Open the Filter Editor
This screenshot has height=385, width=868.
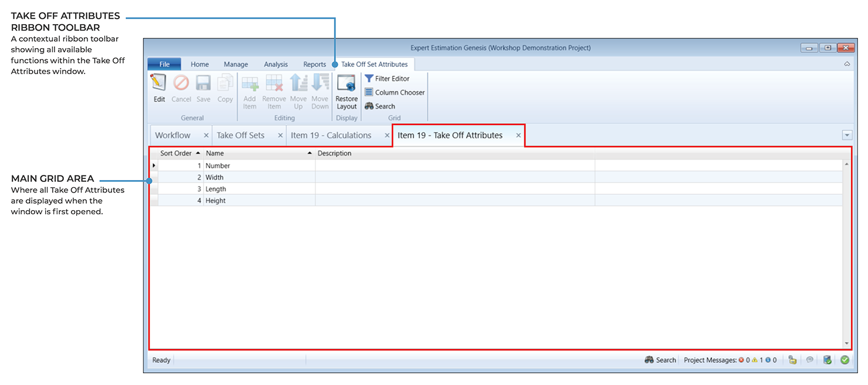[x=386, y=79]
